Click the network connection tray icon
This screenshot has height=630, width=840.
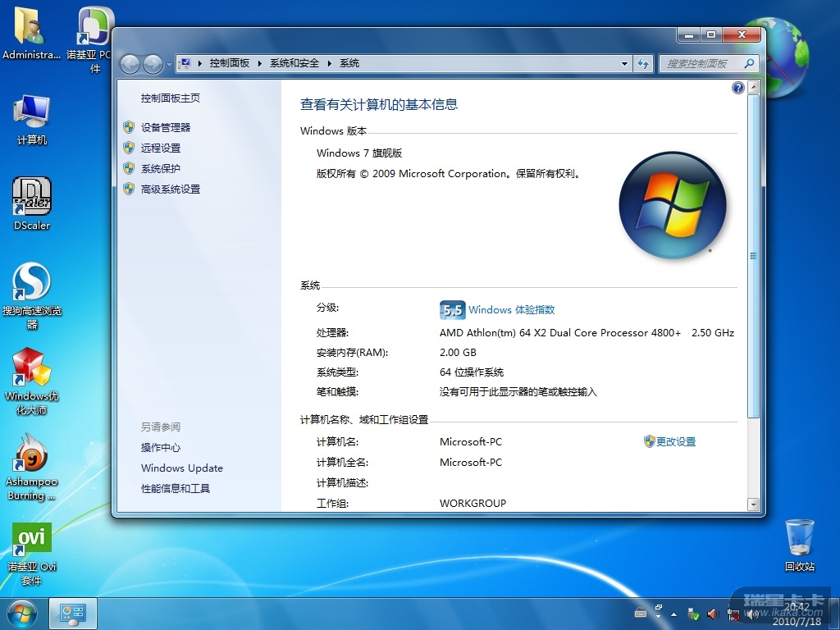pyautogui.click(x=733, y=614)
